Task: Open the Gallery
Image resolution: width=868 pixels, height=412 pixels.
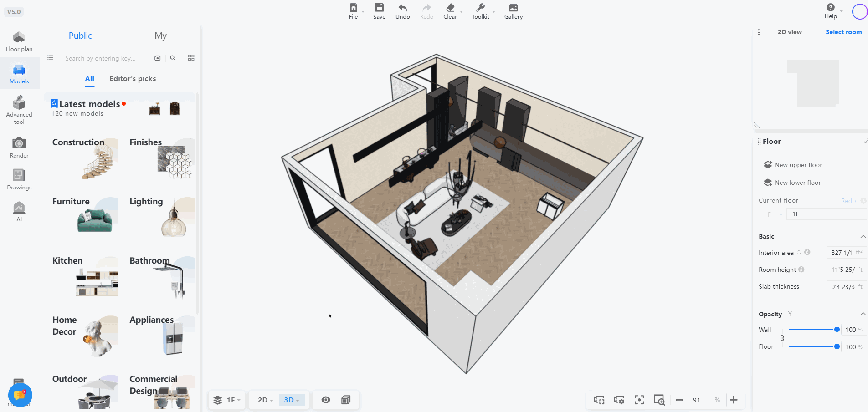Action: 514,11
